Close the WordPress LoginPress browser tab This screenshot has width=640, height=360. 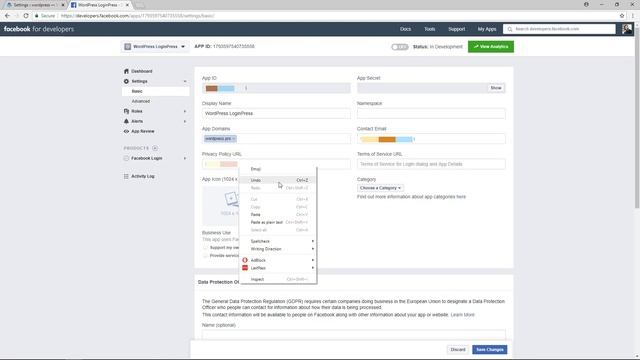coord(127,5)
